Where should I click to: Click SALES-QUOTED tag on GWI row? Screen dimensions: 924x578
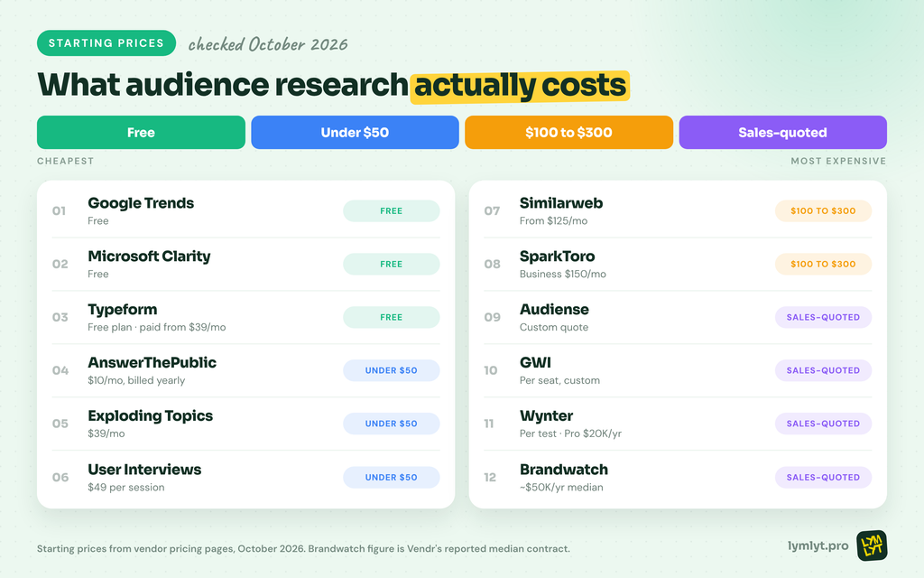[x=823, y=370]
